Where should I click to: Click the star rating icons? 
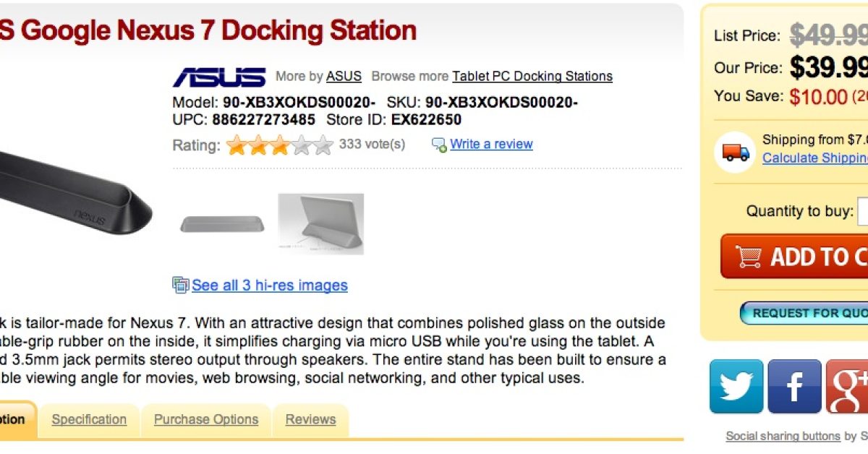[280, 145]
